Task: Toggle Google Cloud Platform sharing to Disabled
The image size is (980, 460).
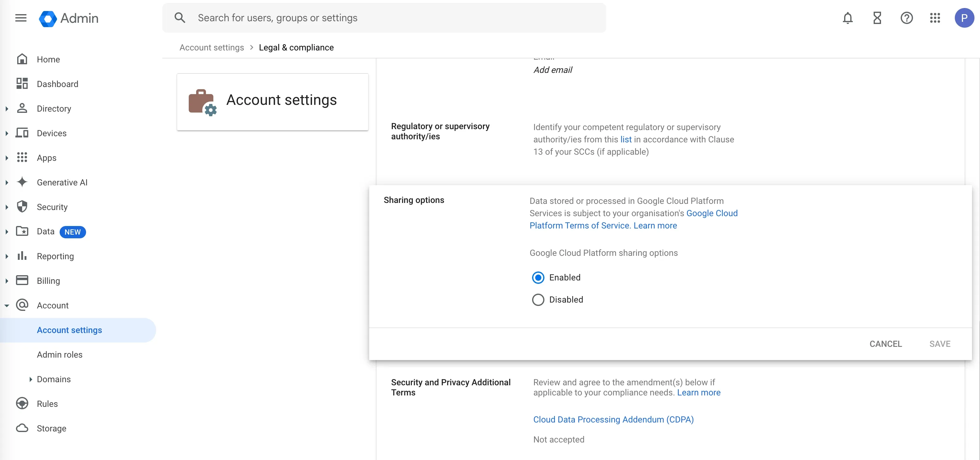Action: pyautogui.click(x=538, y=299)
